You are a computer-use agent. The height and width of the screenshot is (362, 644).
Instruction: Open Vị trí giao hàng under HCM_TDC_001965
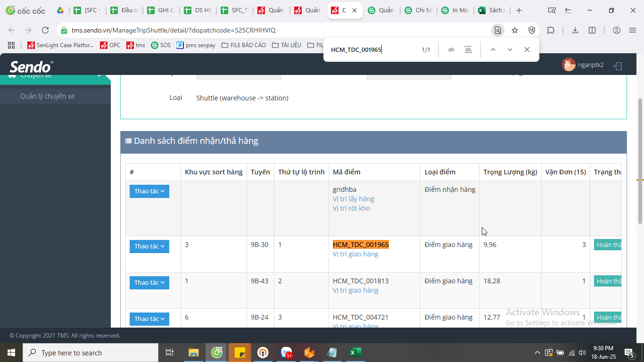click(355, 254)
